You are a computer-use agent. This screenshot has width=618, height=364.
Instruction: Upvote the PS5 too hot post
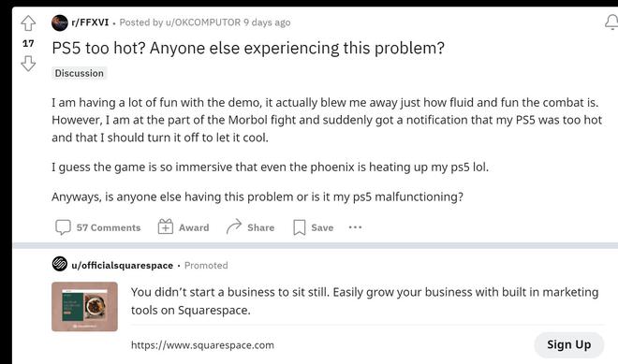[x=28, y=23]
